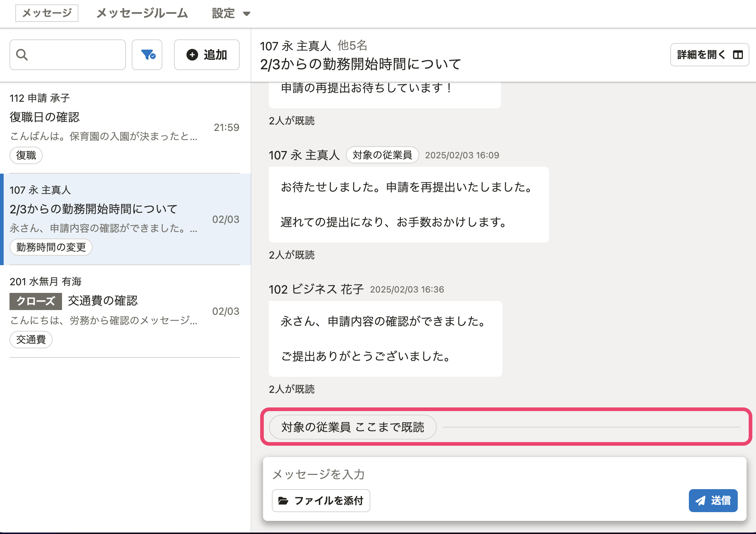Click the folder icon for file attach
756x534 pixels.
click(283, 501)
